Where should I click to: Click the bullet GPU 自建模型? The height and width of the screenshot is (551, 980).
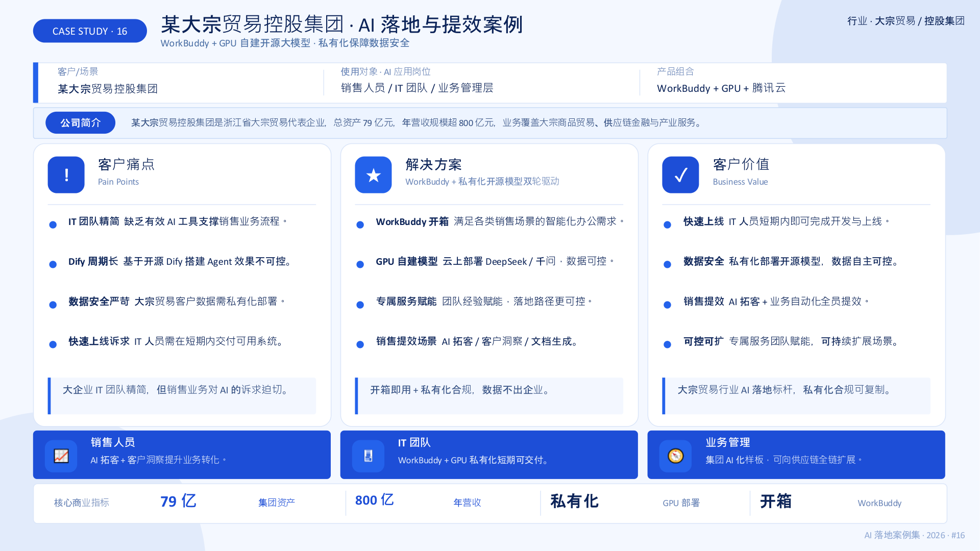[x=495, y=262]
